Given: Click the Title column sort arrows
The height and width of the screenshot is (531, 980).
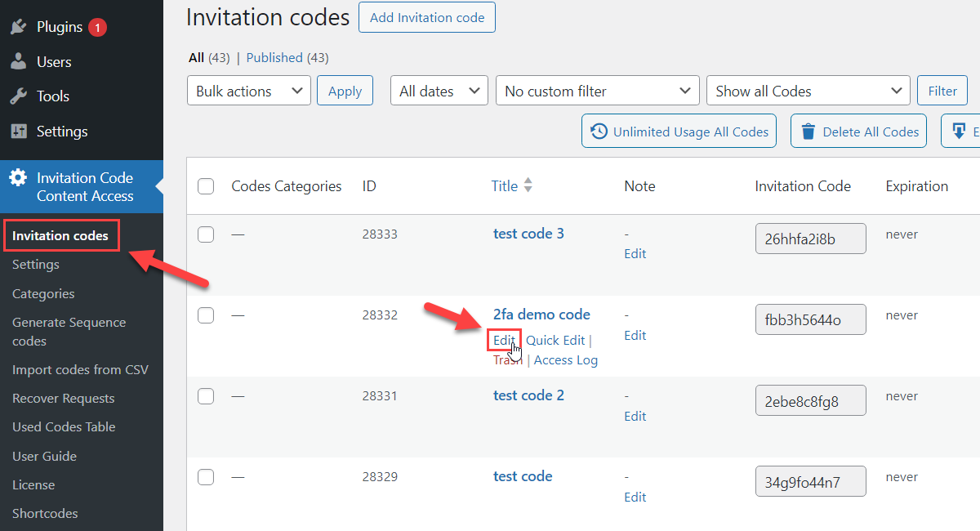Looking at the screenshot, I should click(528, 185).
